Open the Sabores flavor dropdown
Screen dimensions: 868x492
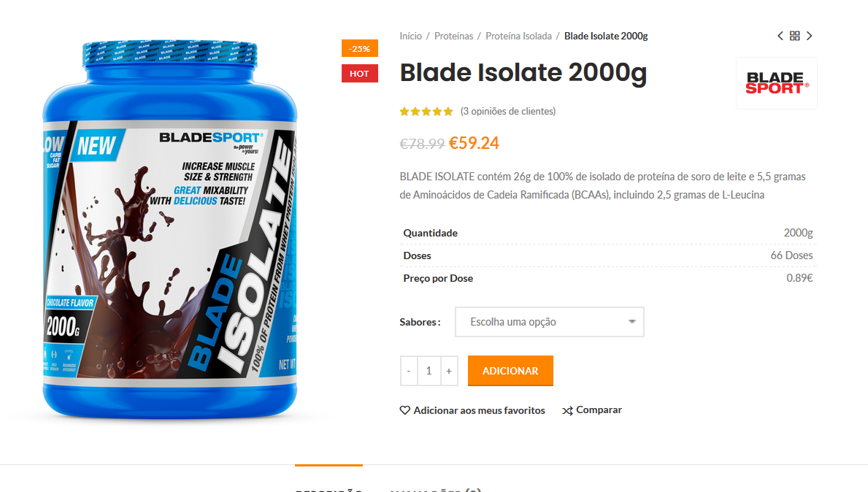pos(550,322)
